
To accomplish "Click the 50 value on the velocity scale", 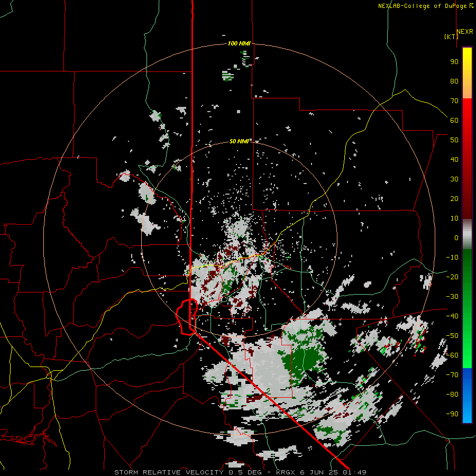I will click(x=454, y=140).
